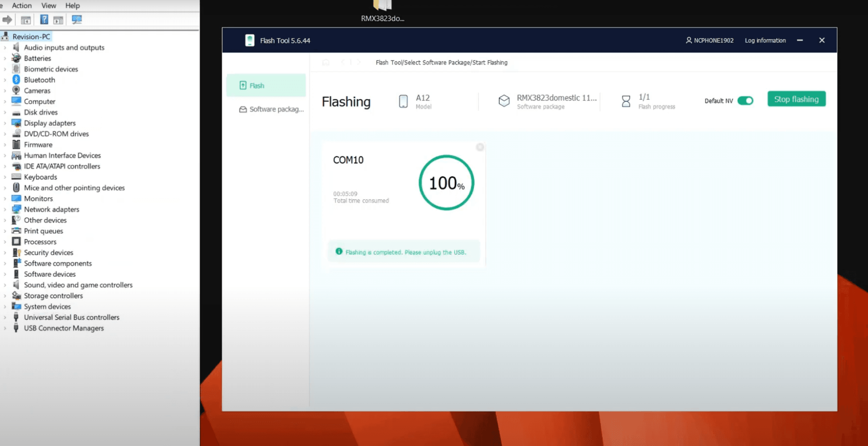Click the Computer category icon
The height and width of the screenshot is (446, 868).
point(16,101)
